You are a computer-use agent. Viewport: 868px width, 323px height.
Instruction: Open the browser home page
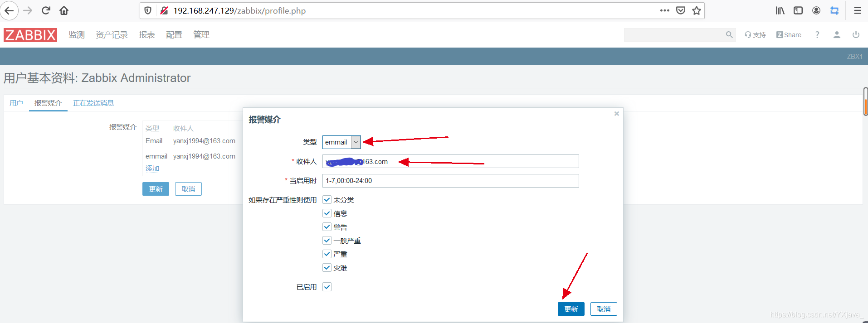click(x=64, y=10)
